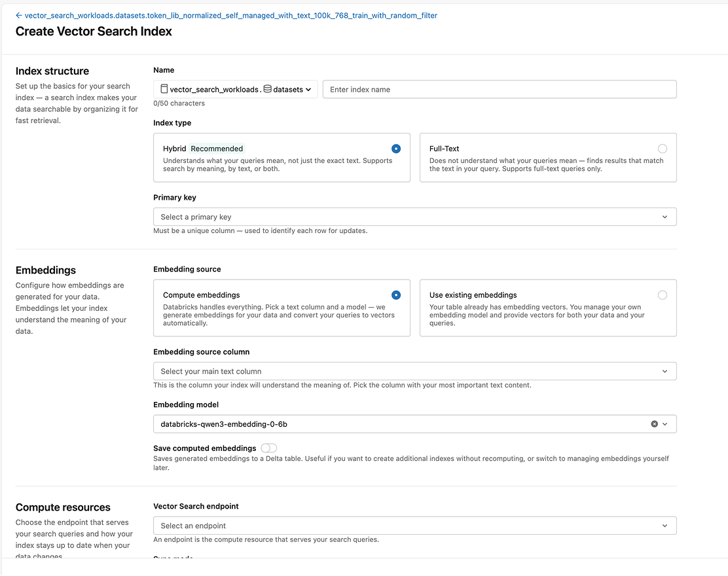Click the Primary key label
Image resolution: width=728 pixels, height=576 pixels.
(x=175, y=197)
